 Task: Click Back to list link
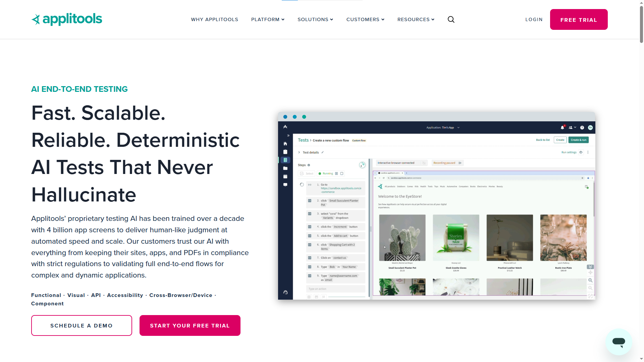pos(543,140)
